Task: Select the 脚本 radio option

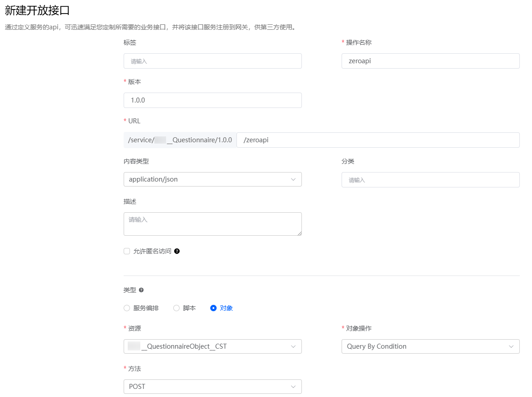Action: click(176, 308)
